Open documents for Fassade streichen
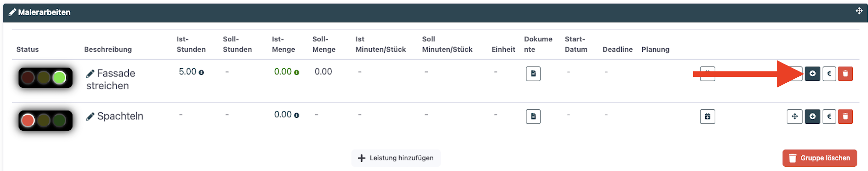Viewport: 868px width, 171px height. tap(533, 74)
